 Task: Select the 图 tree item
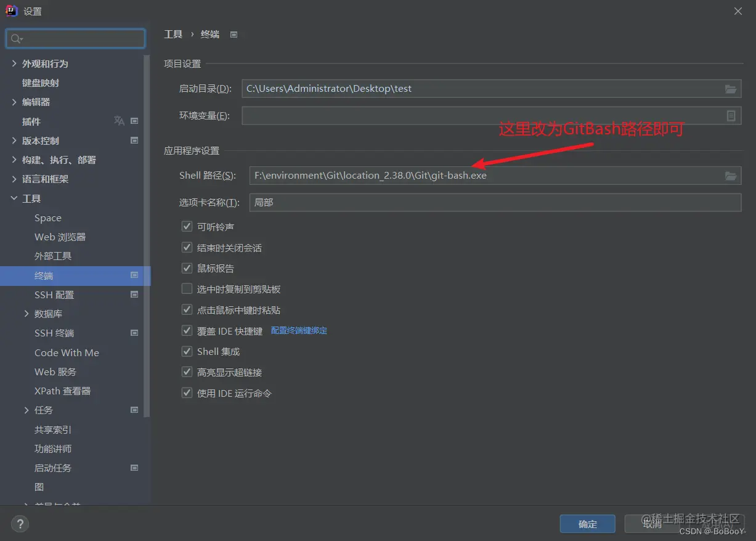point(39,487)
